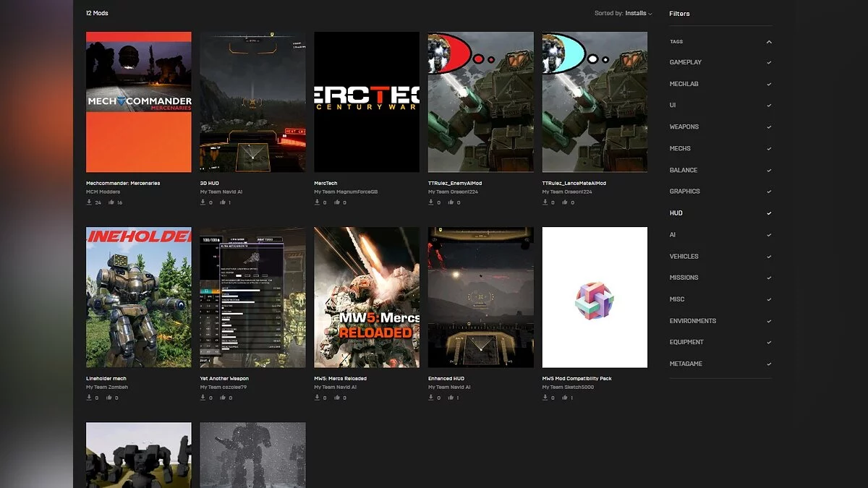
Task: Click thumbs-up icon under TTRulez_EnemyAIMod
Action: [x=451, y=202]
